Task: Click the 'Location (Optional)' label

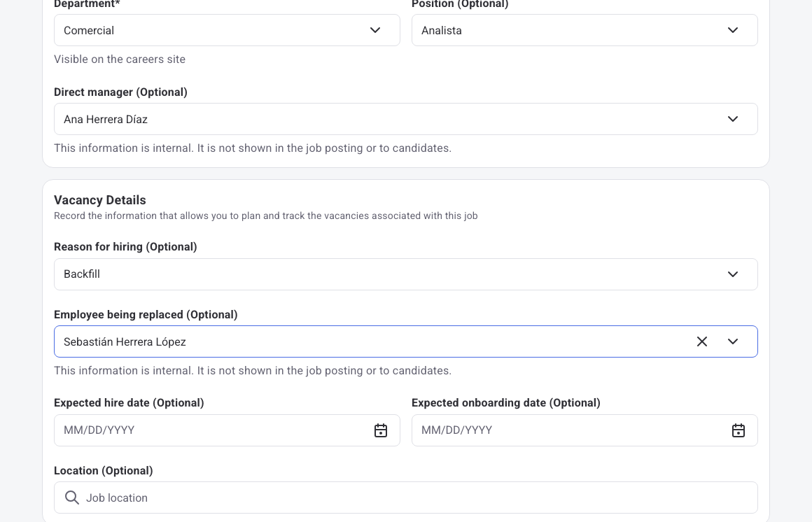Action: click(104, 471)
